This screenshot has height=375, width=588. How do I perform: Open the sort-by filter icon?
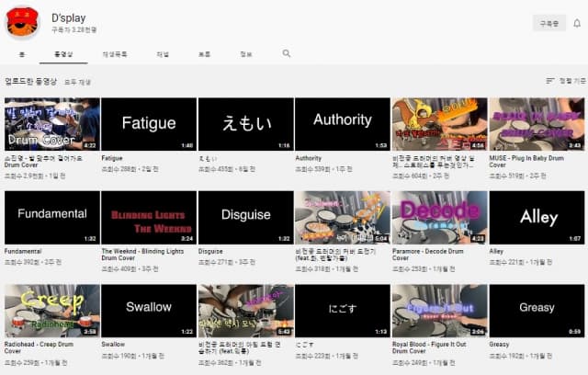[x=550, y=81]
